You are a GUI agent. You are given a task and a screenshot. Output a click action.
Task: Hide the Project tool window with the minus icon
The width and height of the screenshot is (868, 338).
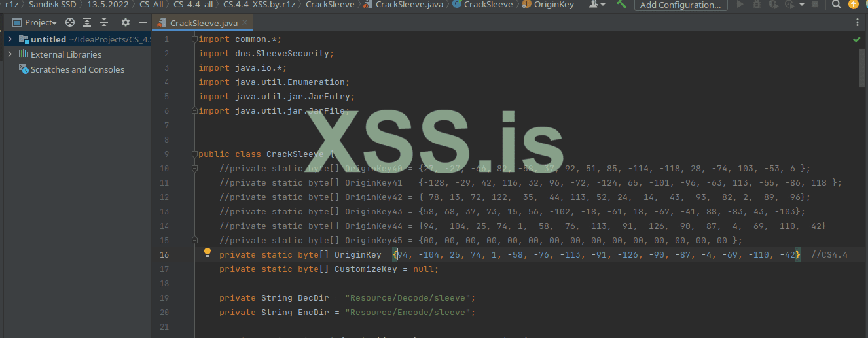coord(142,22)
